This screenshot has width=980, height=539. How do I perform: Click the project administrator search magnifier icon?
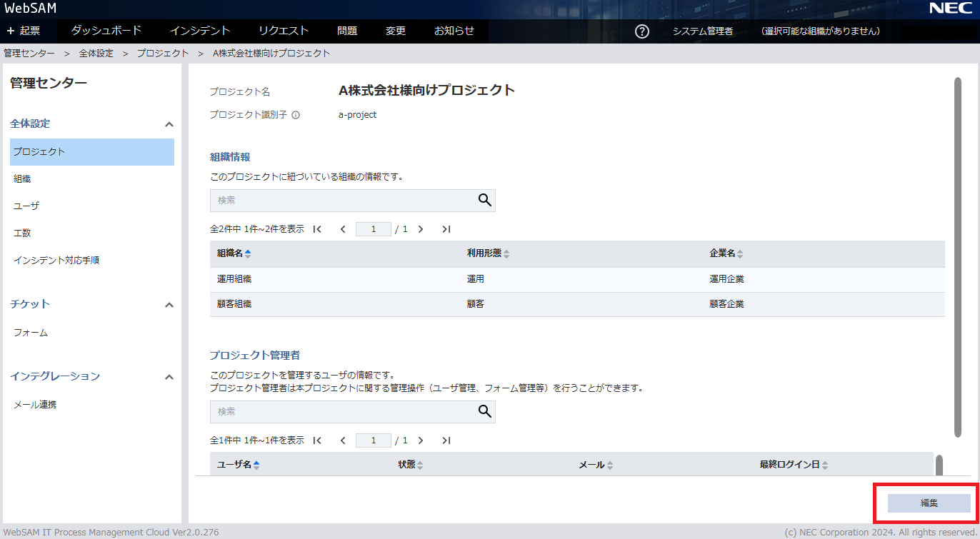coord(485,411)
